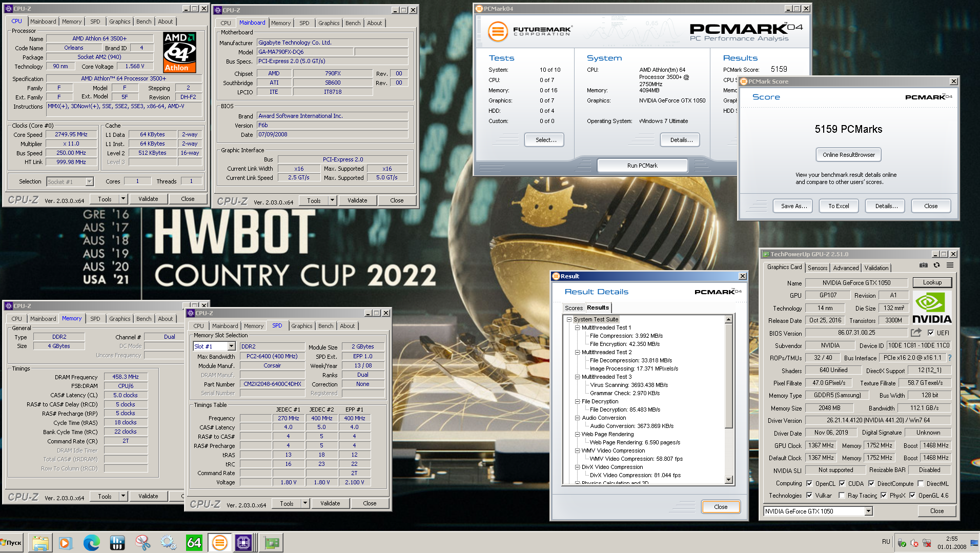980x553 pixels.
Task: Click the Bus Interface question mark icon
Action: (x=950, y=358)
